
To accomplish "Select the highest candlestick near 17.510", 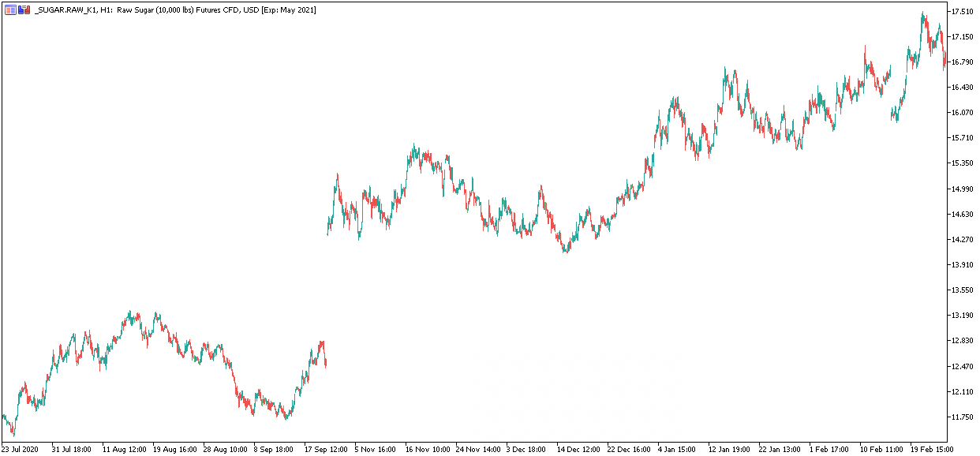I will 923,14.
